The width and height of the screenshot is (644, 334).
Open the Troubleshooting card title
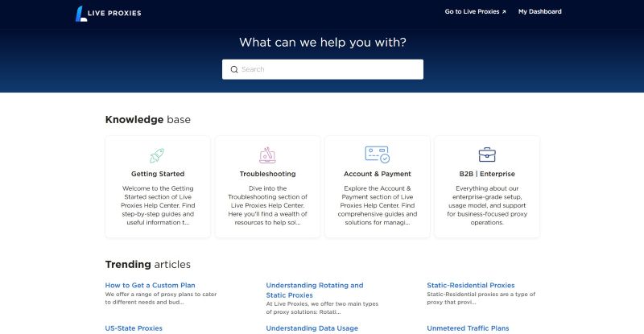pyautogui.click(x=268, y=174)
